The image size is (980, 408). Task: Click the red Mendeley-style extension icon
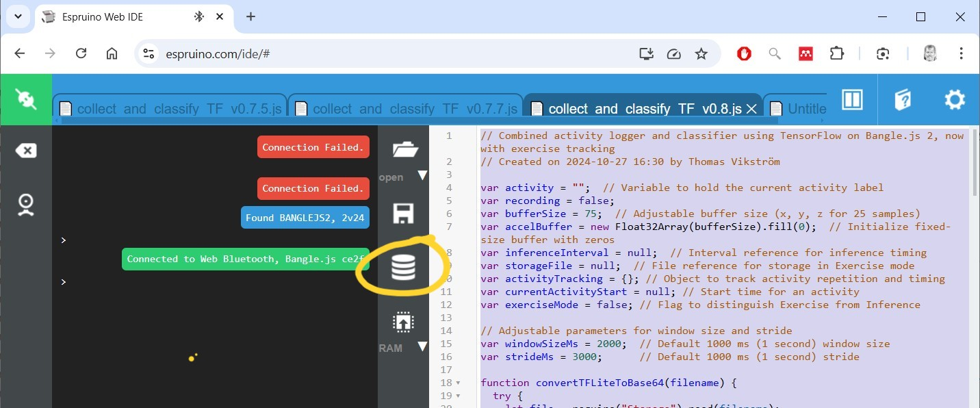(x=806, y=53)
